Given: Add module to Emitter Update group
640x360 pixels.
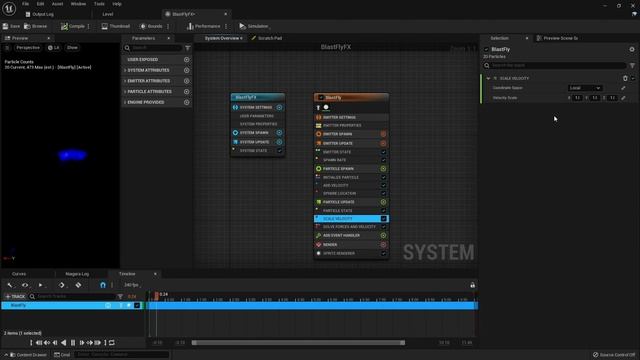Looking at the screenshot, I should 383,143.
